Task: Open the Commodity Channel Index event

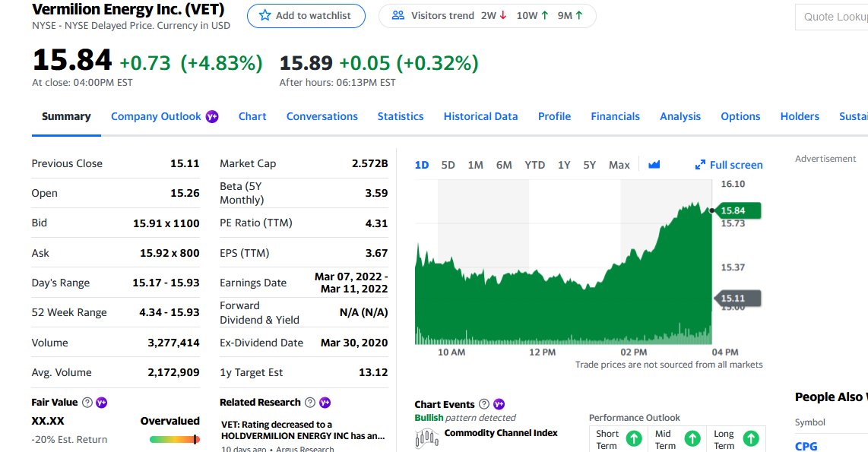Action: (x=501, y=433)
